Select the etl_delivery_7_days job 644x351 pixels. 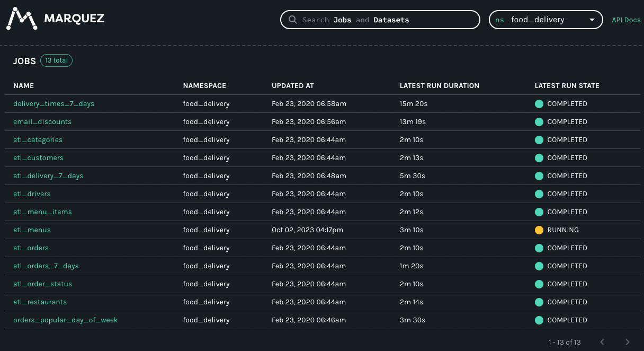coord(48,176)
